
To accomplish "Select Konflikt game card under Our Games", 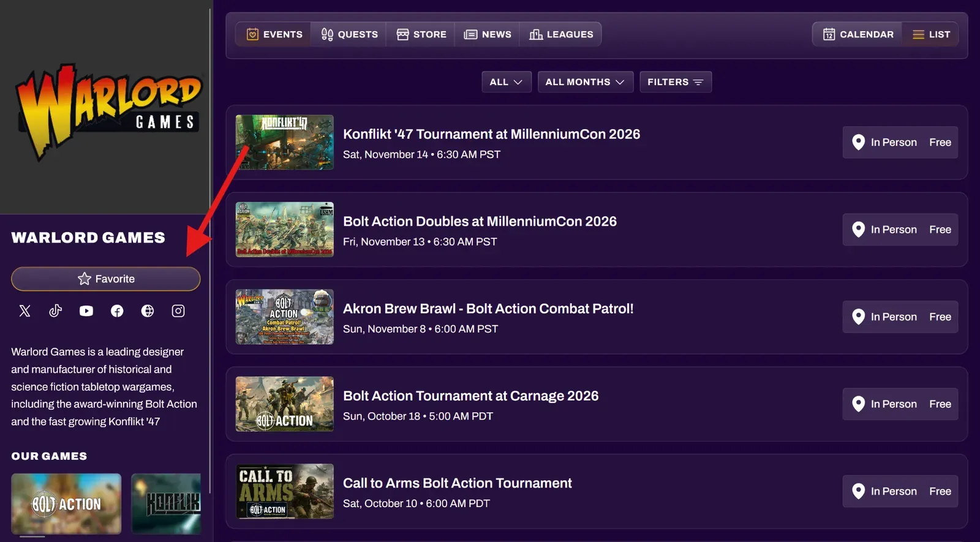I will click(x=166, y=504).
